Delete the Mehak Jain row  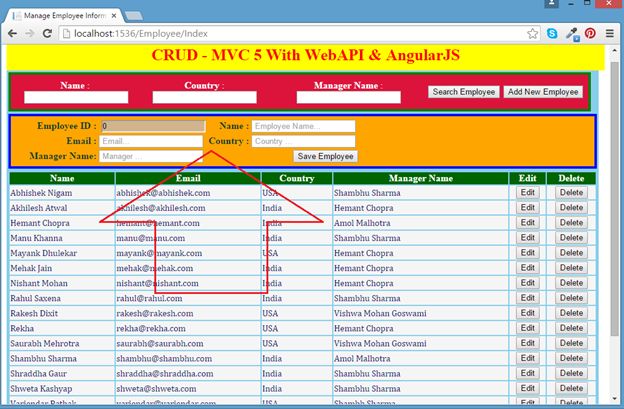pyautogui.click(x=571, y=268)
